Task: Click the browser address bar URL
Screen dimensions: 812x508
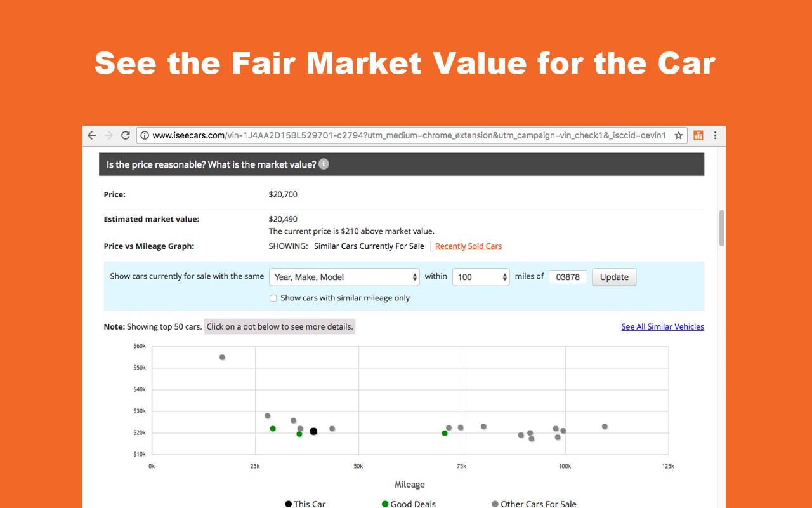Action: point(409,135)
